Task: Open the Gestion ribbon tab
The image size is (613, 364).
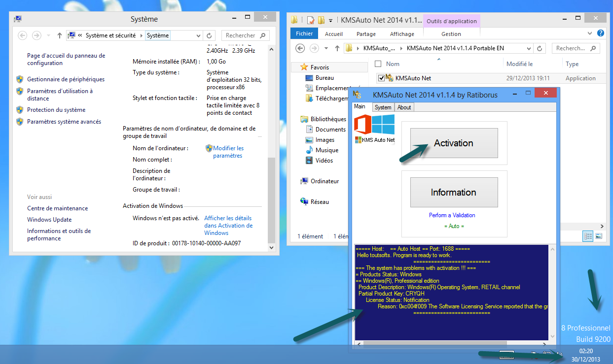Action: [451, 34]
